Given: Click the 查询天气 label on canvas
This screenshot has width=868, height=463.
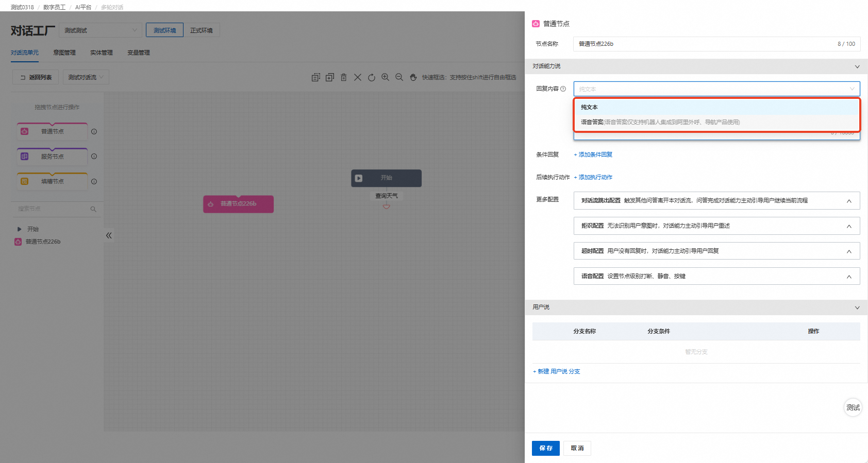Looking at the screenshot, I should pos(387,196).
